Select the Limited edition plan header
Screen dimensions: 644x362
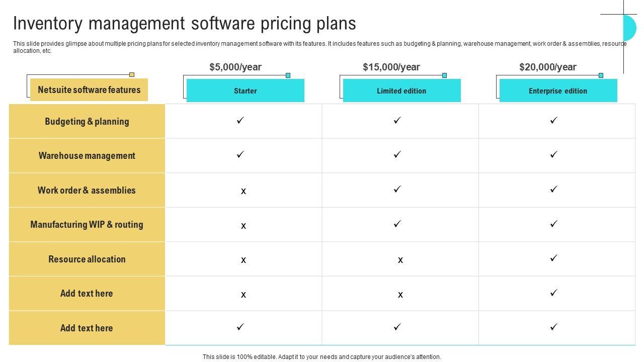coord(401,91)
